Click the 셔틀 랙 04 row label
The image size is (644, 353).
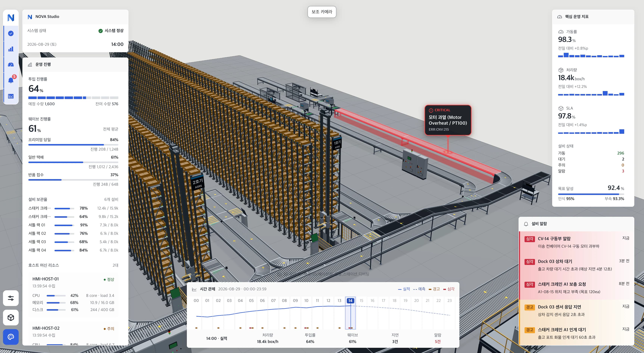point(37,250)
